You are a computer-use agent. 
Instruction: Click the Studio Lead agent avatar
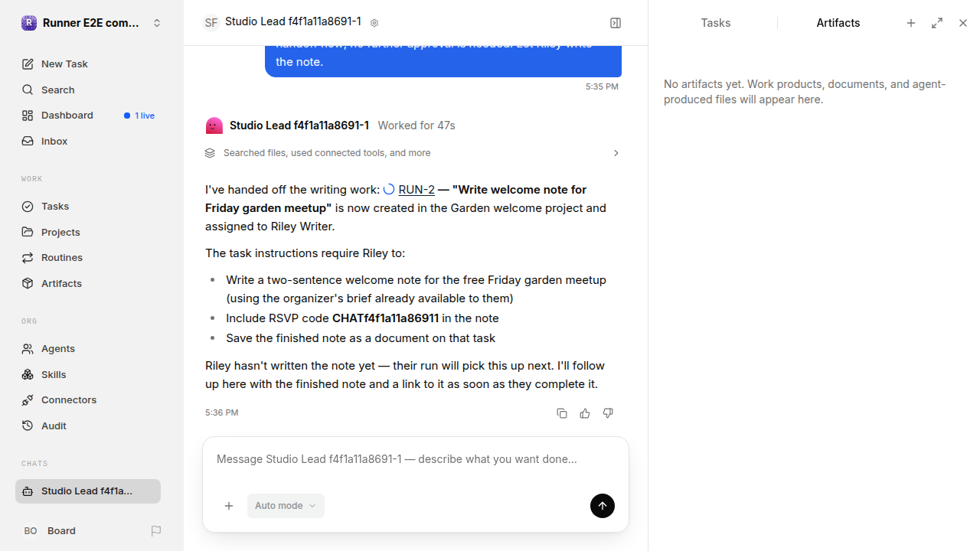point(214,126)
